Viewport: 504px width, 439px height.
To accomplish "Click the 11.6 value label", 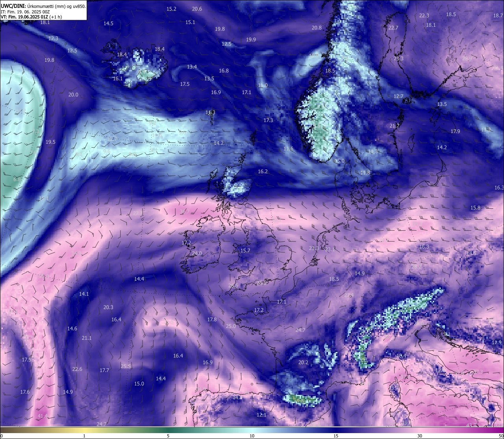I will [288, 148].
